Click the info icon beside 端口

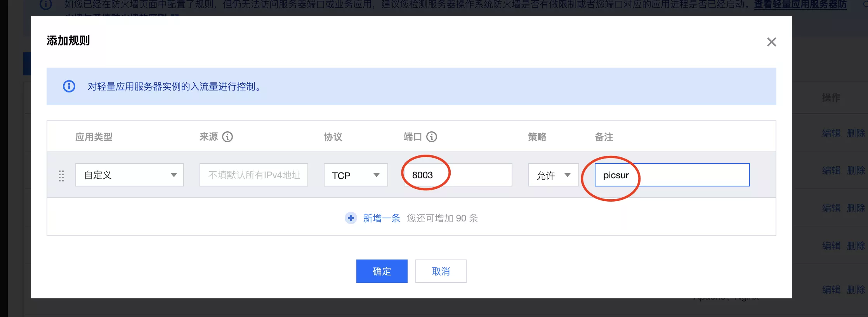tap(432, 137)
